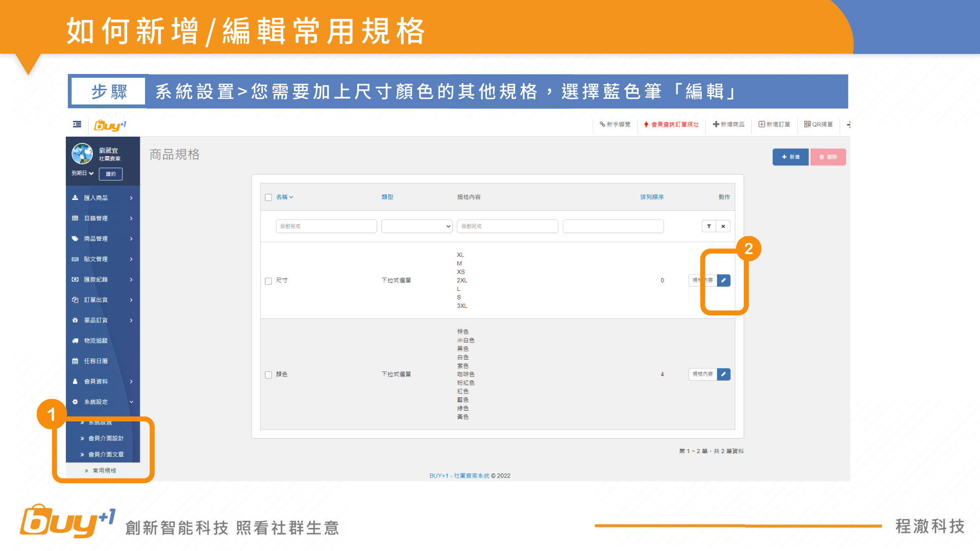This screenshot has width=980, height=551.
Task: Click the blue pencil edit icon for 尺寸
Action: point(723,280)
